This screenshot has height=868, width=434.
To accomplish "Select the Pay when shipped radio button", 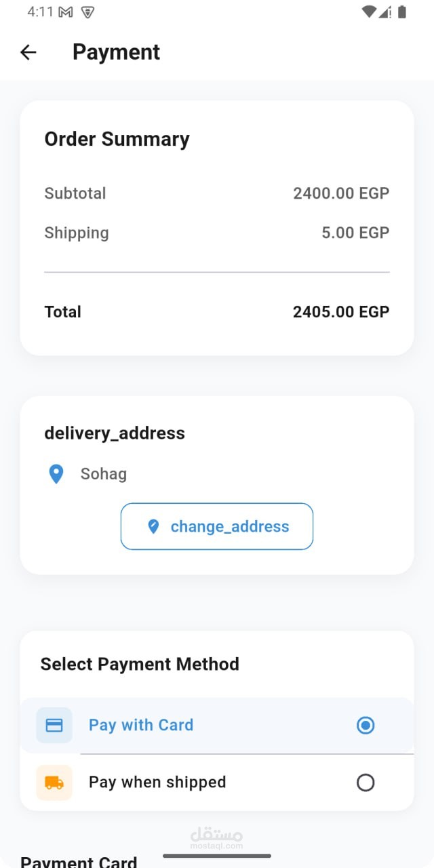I will coord(366,783).
